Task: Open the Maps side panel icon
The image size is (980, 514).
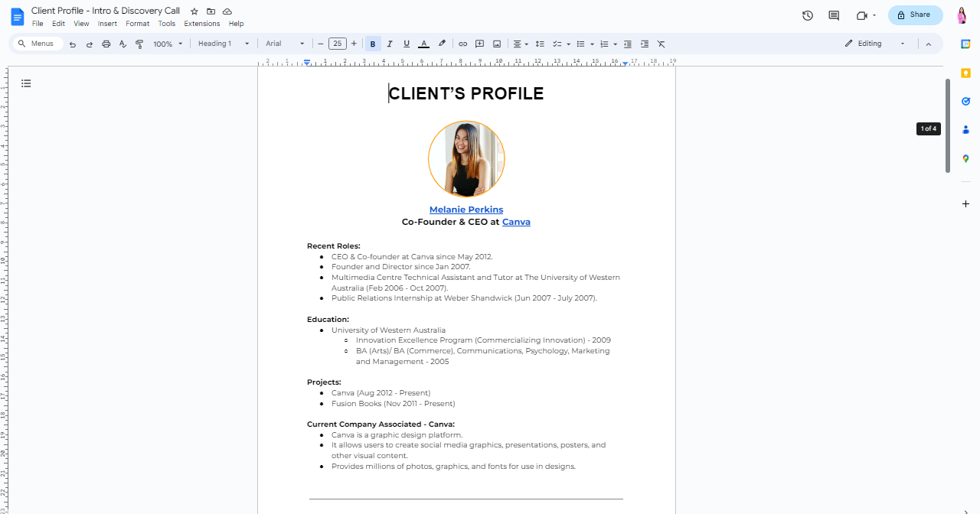Action: tap(966, 158)
